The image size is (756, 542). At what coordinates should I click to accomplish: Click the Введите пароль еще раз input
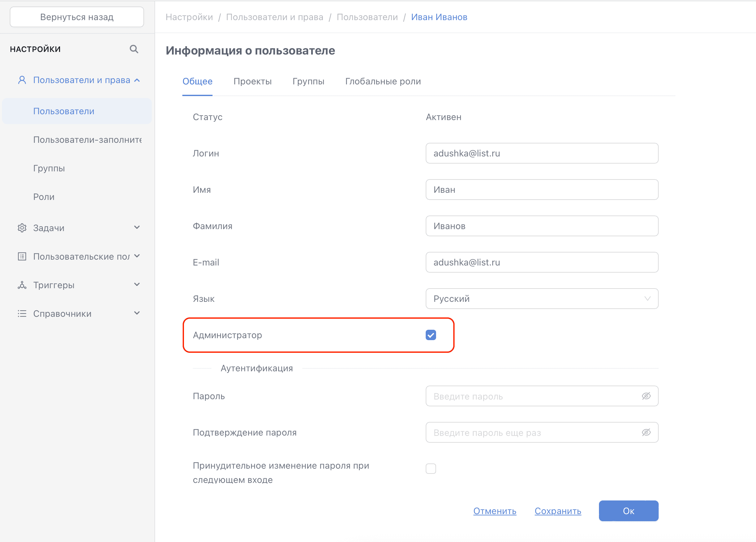[x=542, y=432]
